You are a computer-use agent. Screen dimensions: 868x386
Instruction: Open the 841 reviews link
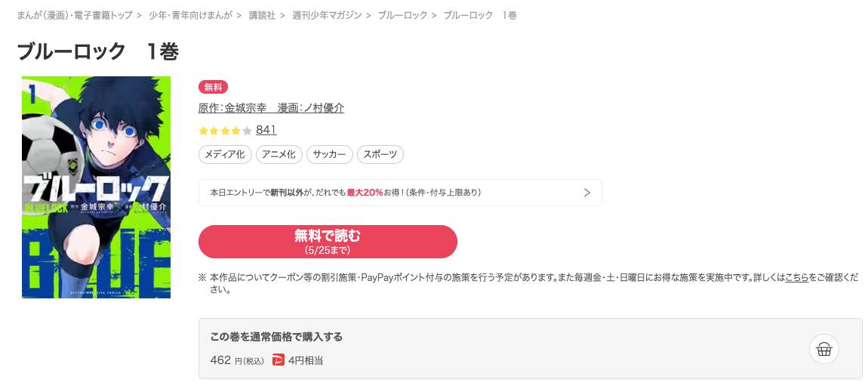[x=266, y=130]
